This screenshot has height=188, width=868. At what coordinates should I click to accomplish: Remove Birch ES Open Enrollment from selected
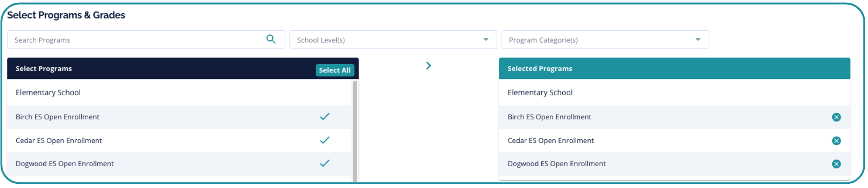[x=836, y=117]
